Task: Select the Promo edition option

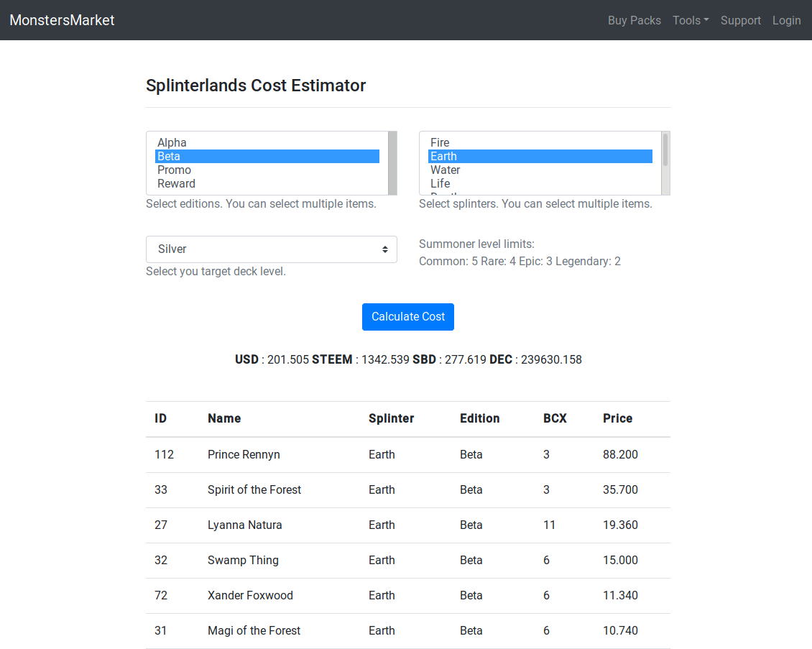Action: (267, 170)
